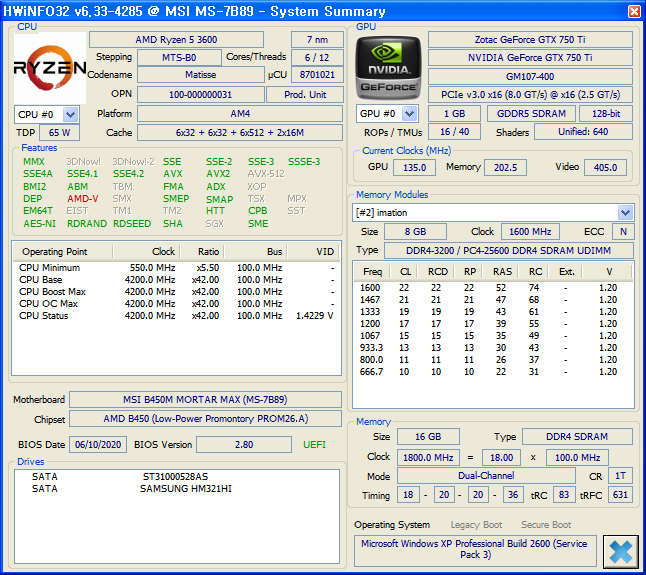
Task: Select the CPU Base row
Action: (x=176, y=280)
